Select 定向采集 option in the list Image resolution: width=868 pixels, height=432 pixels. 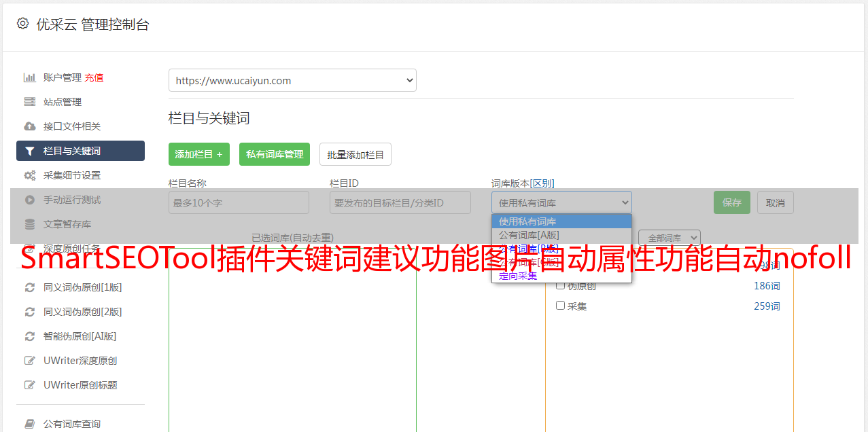(x=561, y=276)
